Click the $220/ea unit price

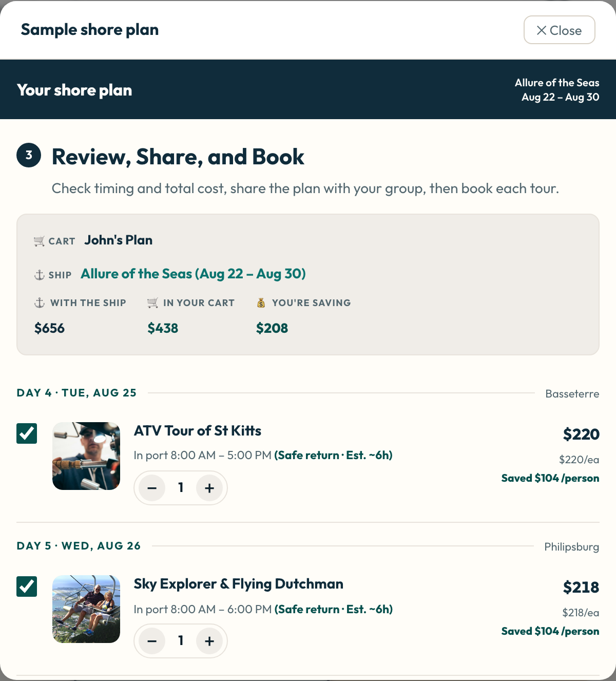(580, 460)
